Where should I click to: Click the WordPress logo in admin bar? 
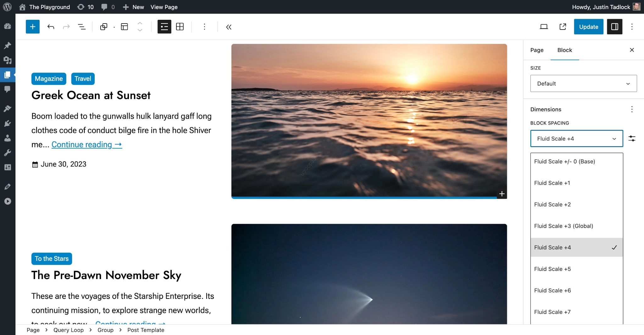[x=7, y=7]
